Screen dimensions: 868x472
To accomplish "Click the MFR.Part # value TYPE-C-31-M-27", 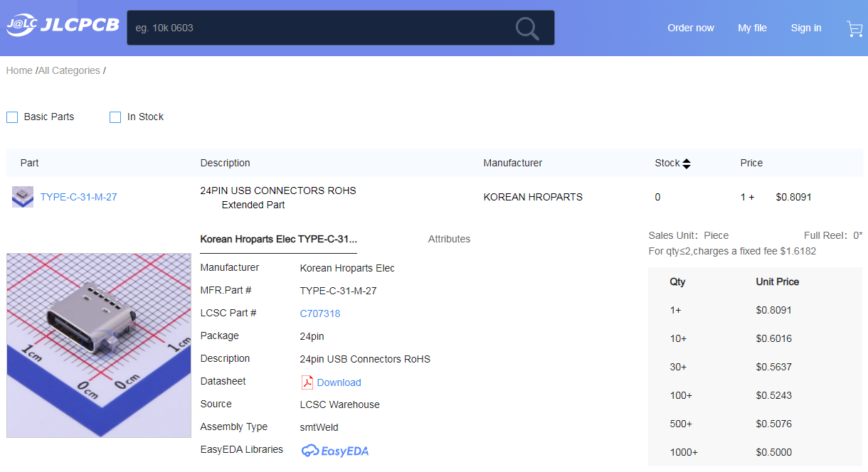I will 339,291.
